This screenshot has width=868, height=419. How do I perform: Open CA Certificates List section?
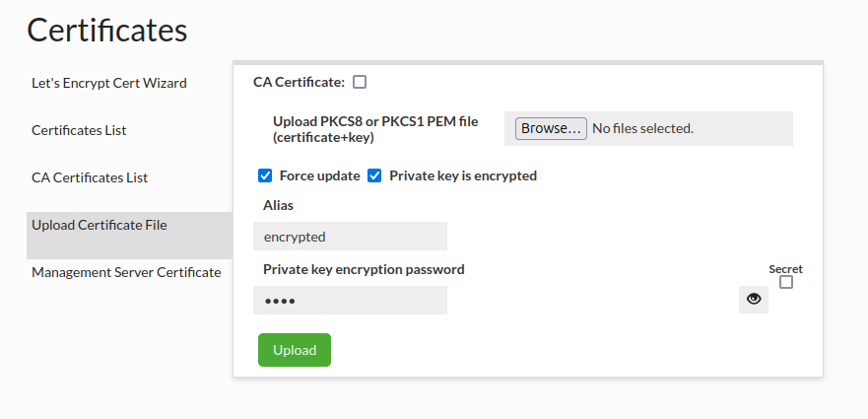tap(90, 177)
